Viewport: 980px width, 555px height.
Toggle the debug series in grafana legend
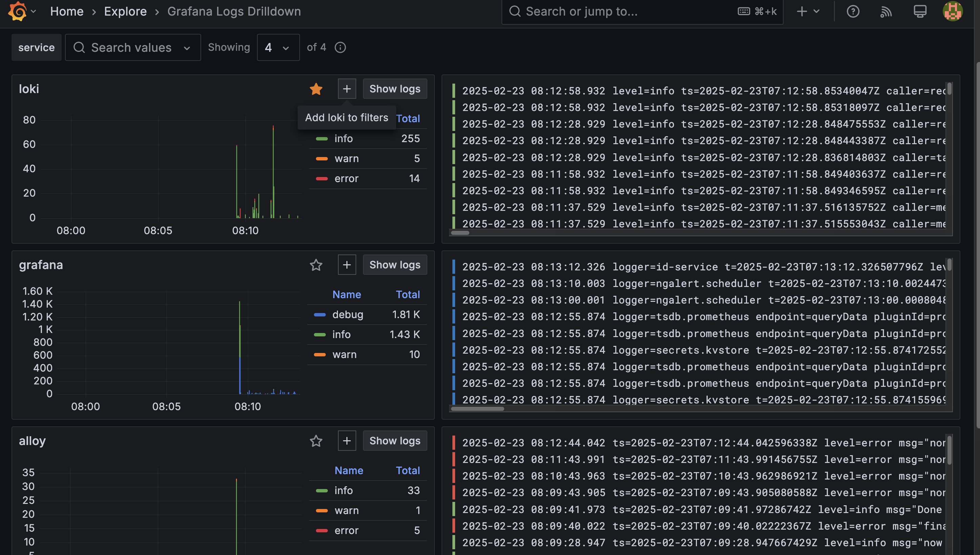pyautogui.click(x=347, y=314)
